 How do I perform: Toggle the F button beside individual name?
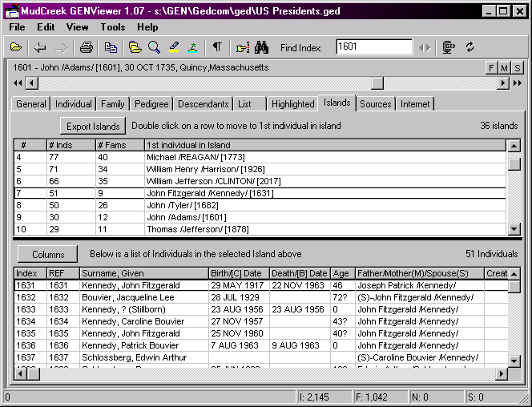tap(491, 68)
